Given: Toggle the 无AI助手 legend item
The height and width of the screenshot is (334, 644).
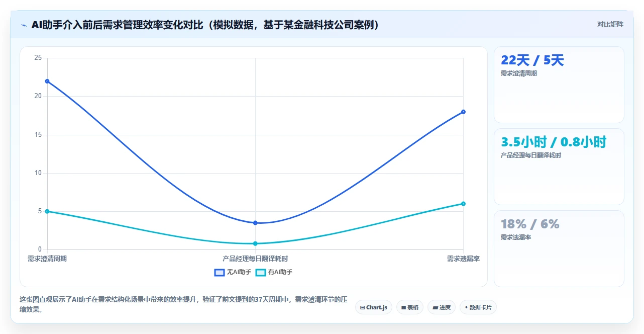Looking at the screenshot, I should tap(233, 272).
